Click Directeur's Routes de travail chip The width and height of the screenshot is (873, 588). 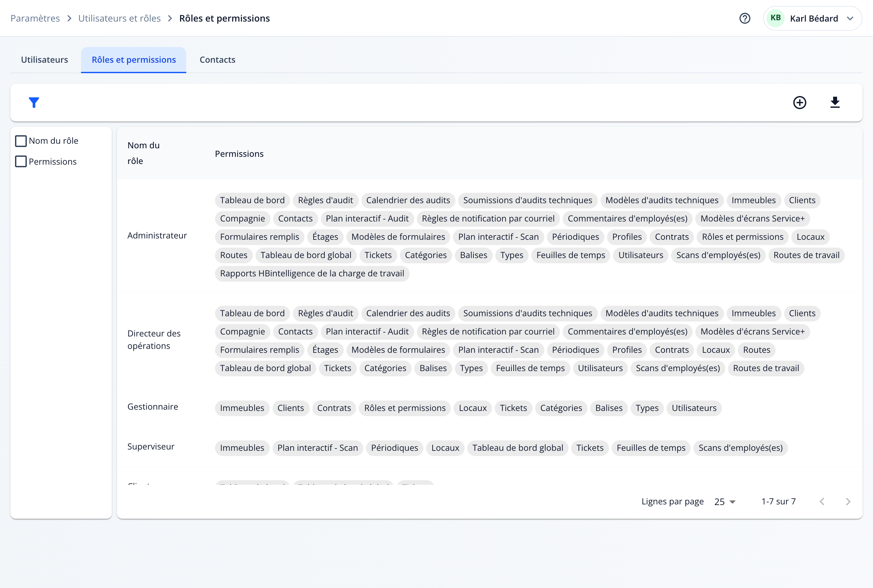click(x=766, y=368)
